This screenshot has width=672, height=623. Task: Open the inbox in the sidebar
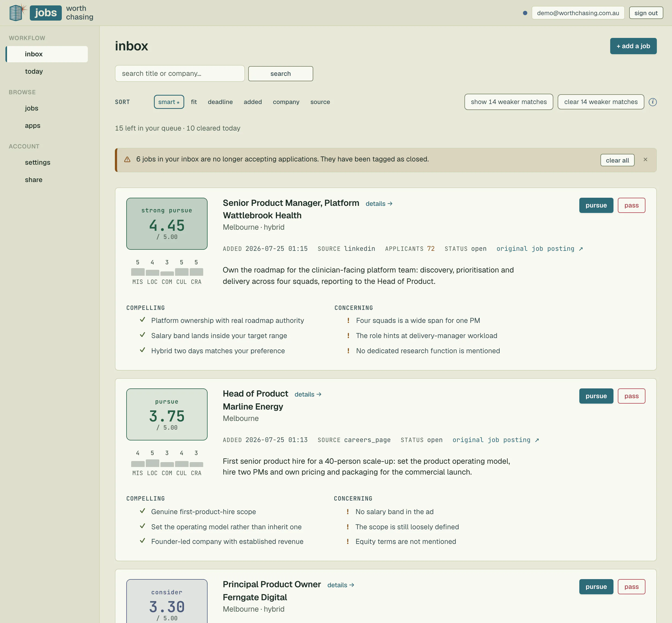[47, 54]
